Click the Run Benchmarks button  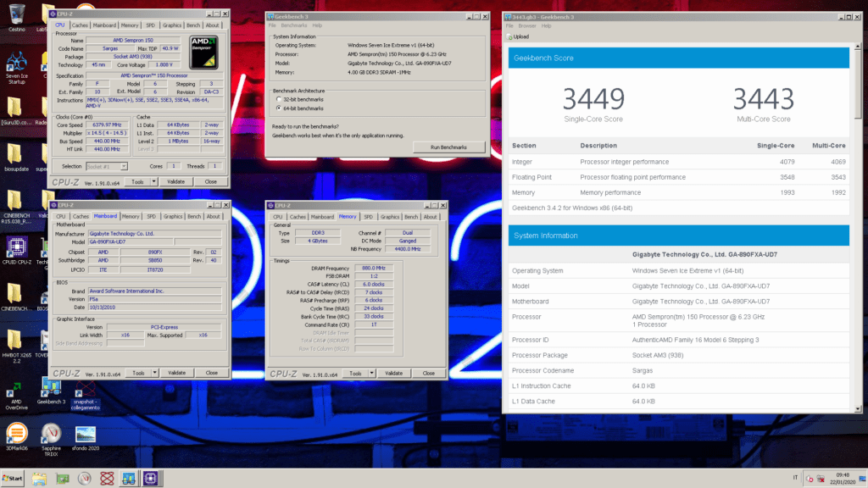coord(449,147)
